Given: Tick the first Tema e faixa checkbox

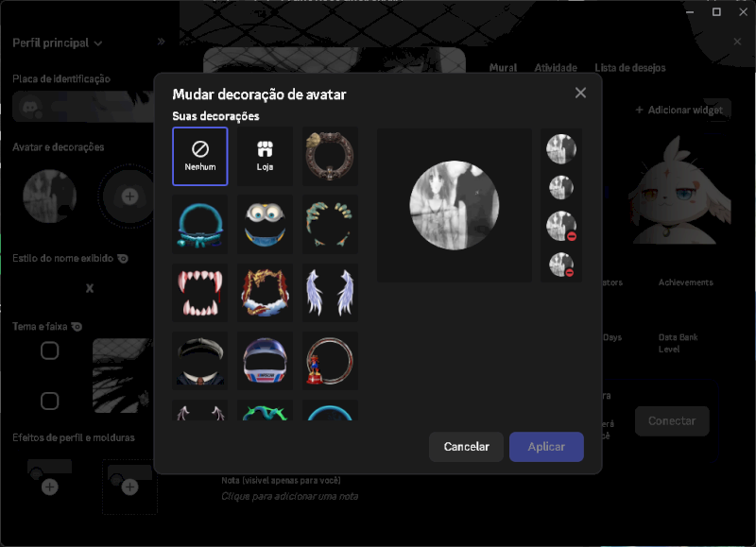Looking at the screenshot, I should pos(50,350).
